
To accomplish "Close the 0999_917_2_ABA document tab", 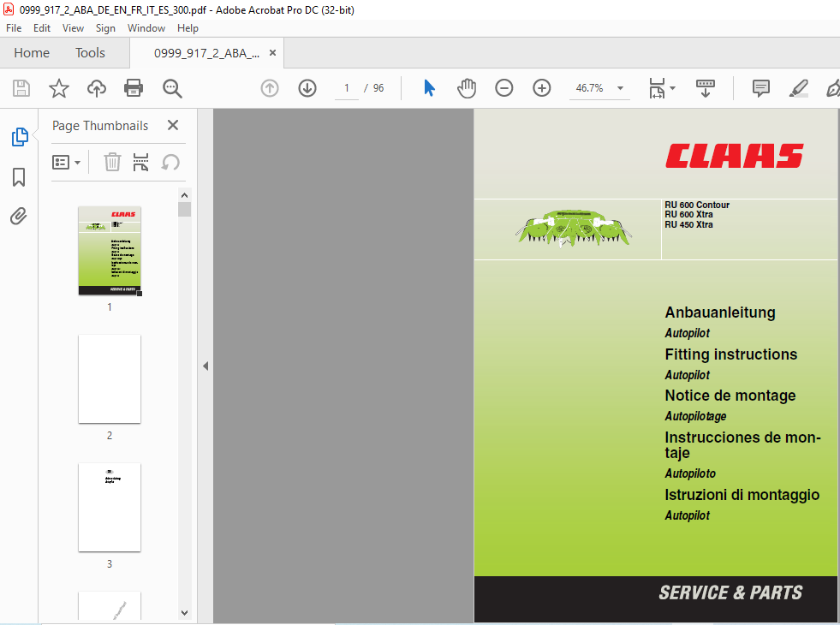I will pos(272,52).
